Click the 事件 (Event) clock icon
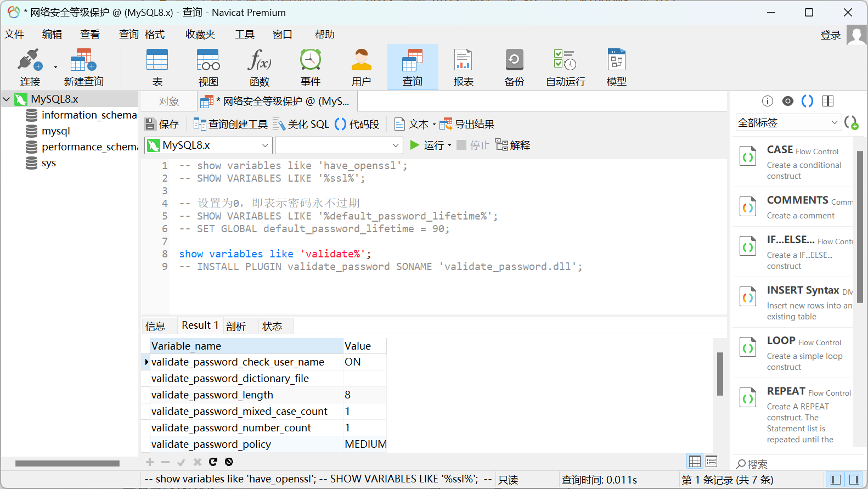Image resolution: width=868 pixels, height=489 pixels. pos(310,67)
